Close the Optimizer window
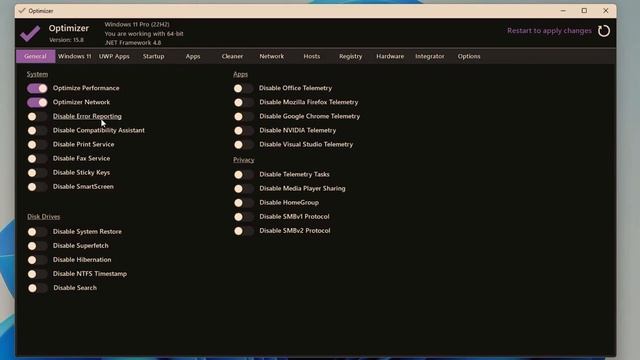Viewport: 640px width, 360px height. [606, 11]
